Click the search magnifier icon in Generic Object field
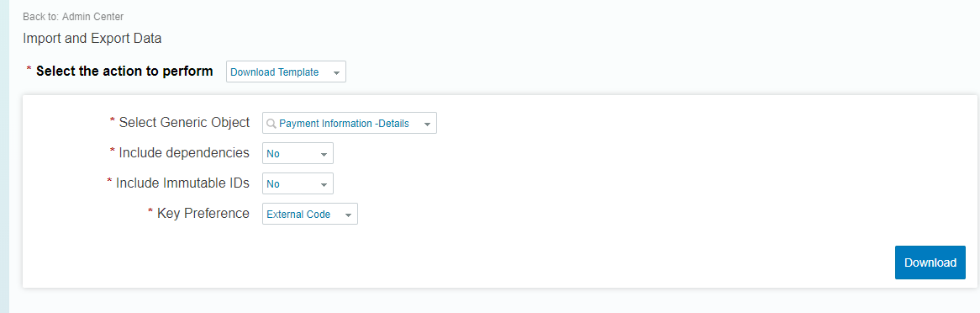 click(x=271, y=124)
